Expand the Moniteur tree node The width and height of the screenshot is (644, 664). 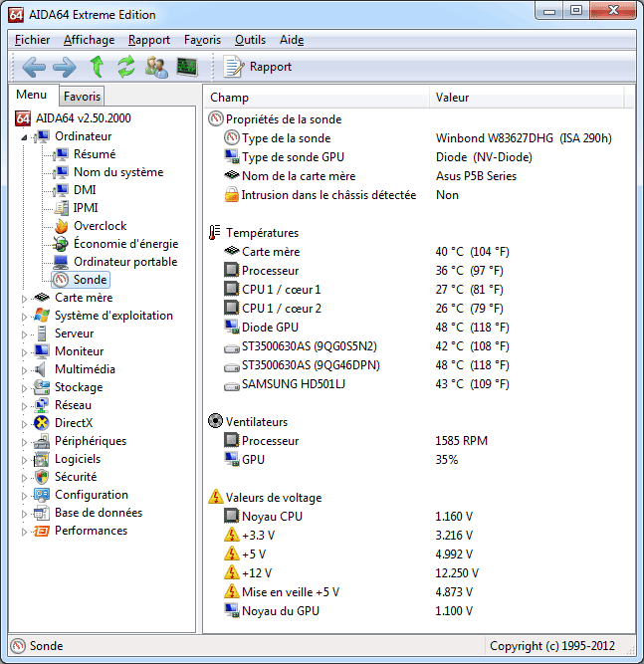[24, 352]
